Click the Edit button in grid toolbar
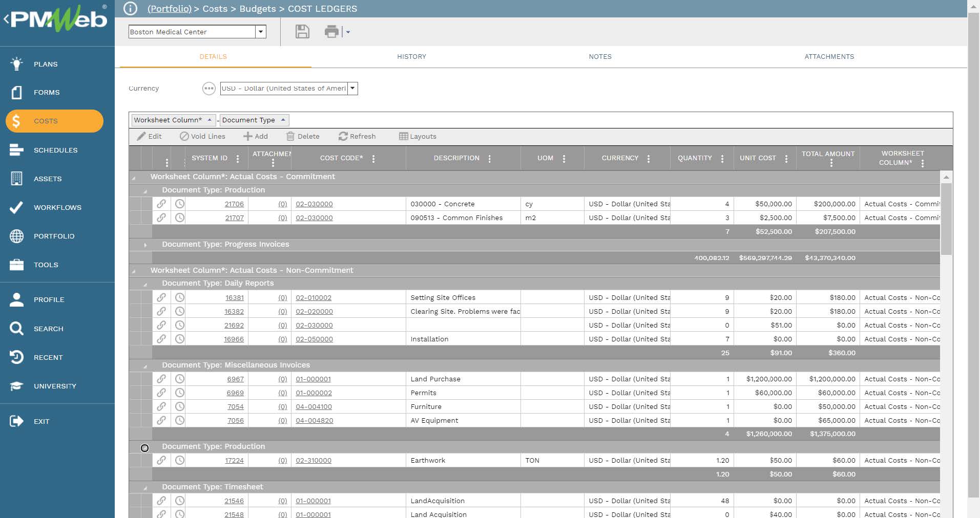 (x=149, y=136)
